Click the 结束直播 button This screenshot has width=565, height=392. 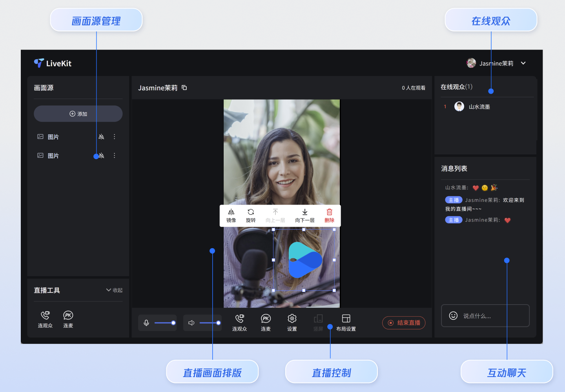click(404, 323)
